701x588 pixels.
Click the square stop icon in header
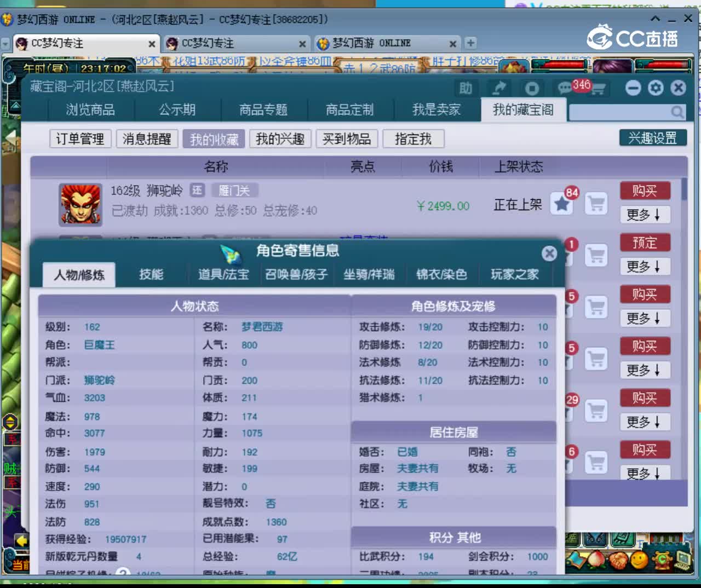click(532, 88)
